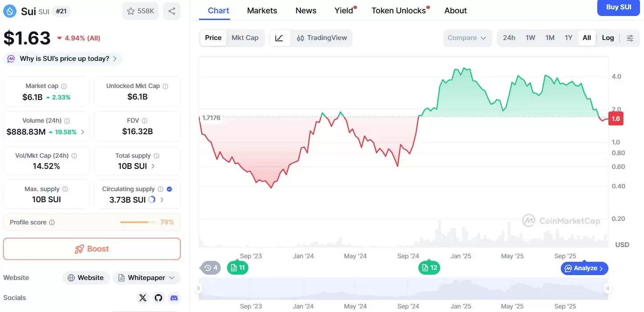The height and width of the screenshot is (312, 644).
Task: Open 'Why is SUI's price up today?' link
Action: (62, 58)
